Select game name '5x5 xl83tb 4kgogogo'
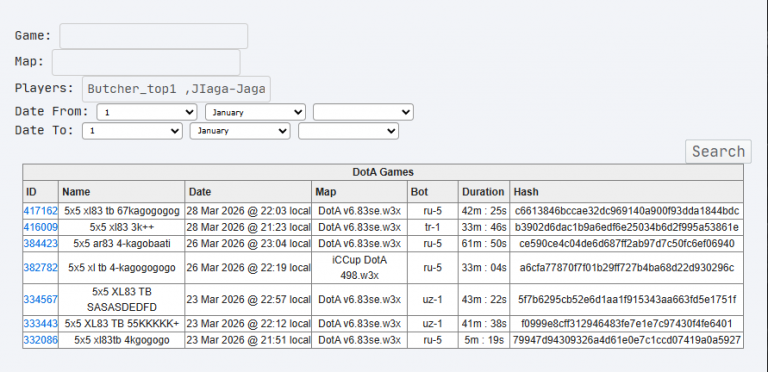 121,340
